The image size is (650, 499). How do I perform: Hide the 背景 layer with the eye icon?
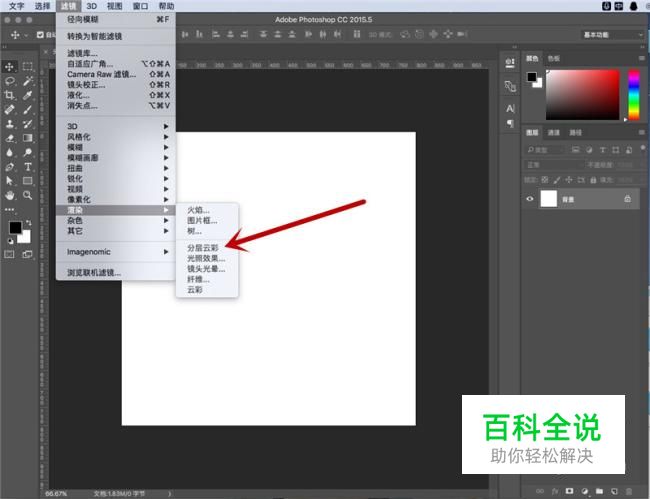(530, 199)
